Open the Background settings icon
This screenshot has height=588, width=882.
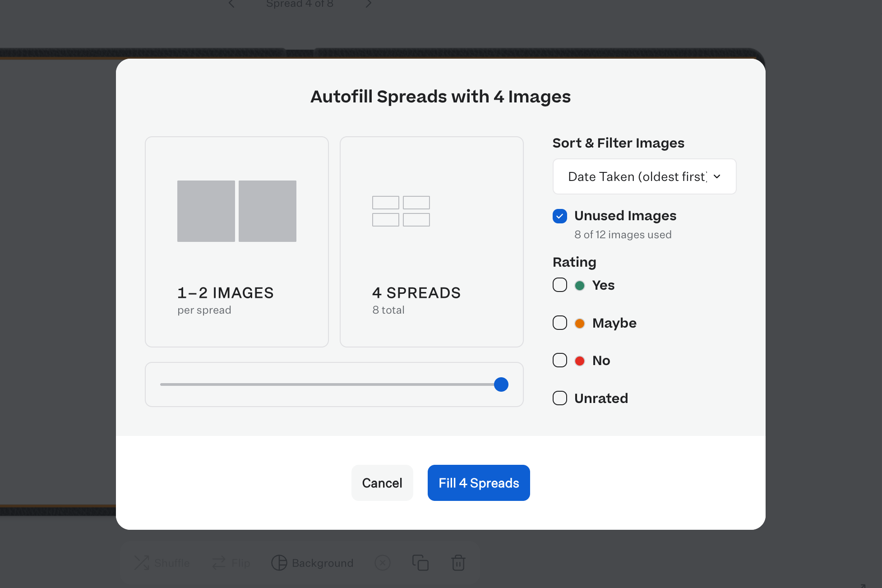pos(279,563)
